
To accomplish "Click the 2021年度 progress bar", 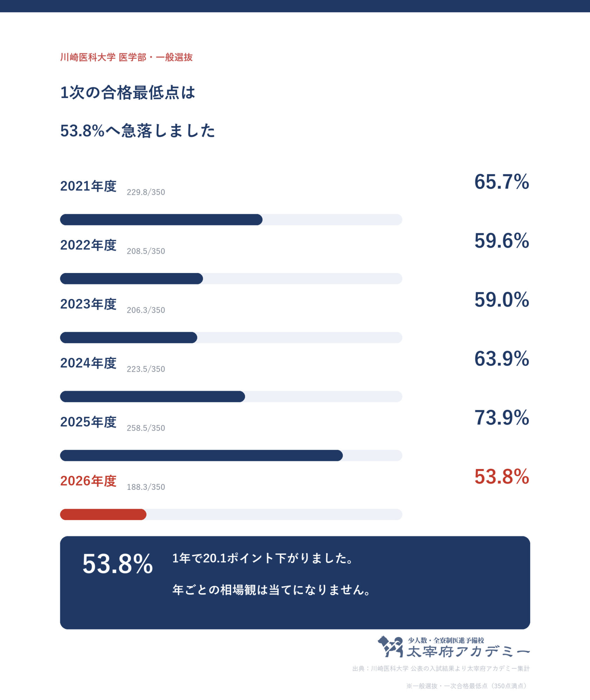I will tap(231, 219).
